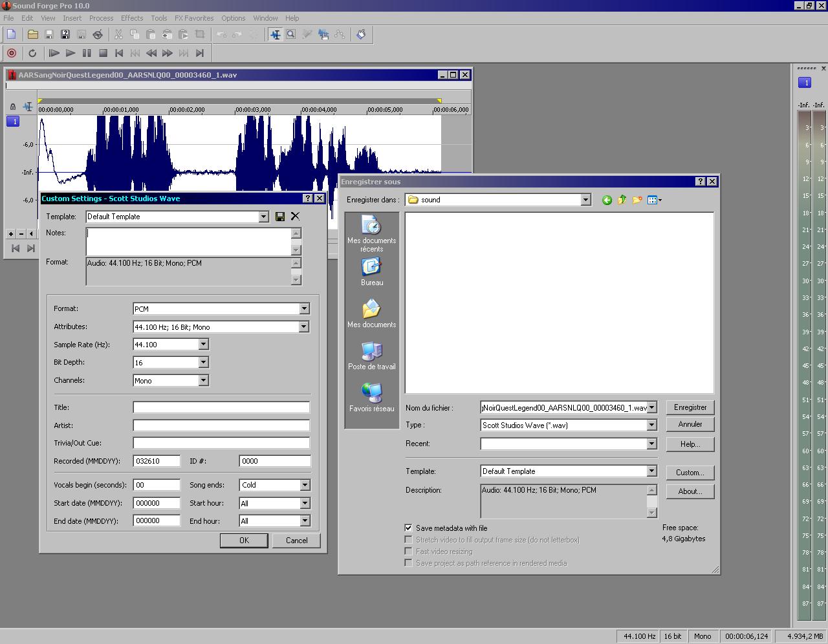Click the Create New Folder icon
This screenshot has width=828, height=644.
point(637,200)
